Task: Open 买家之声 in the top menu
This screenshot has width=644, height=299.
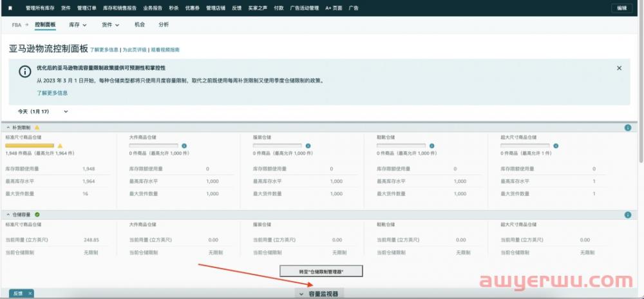Action: (x=258, y=8)
